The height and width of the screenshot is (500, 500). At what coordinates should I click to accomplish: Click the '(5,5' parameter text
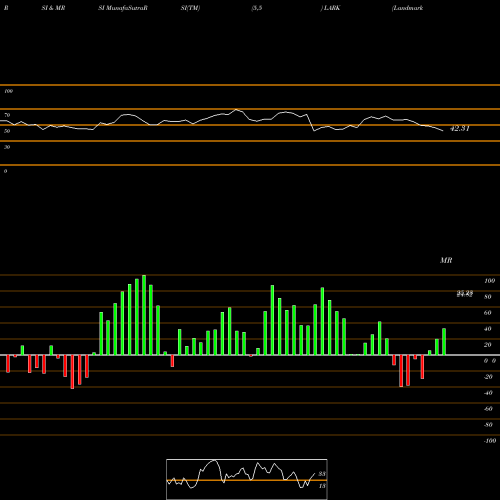[x=257, y=8]
